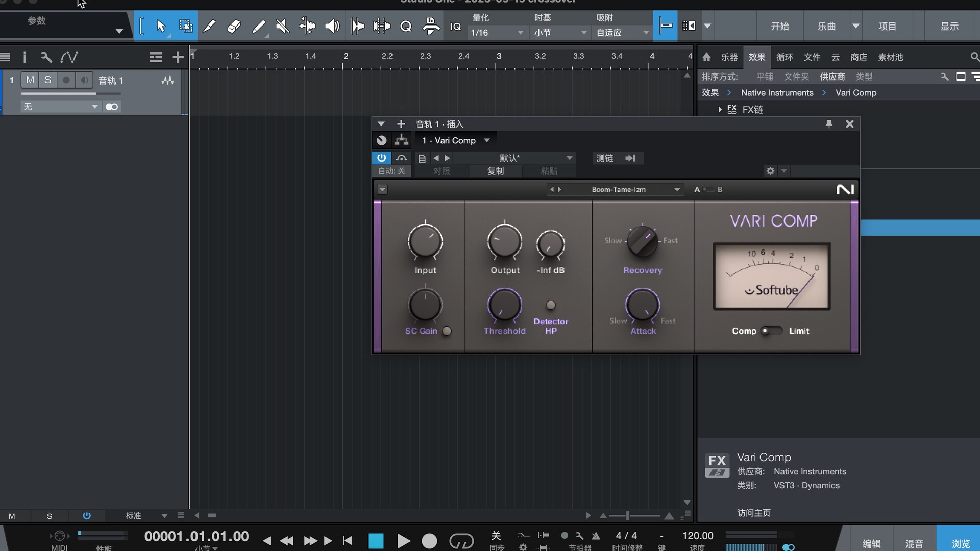Screen dimensions: 980x551
Task: Click the Native Instruments NI logo
Action: (845, 189)
